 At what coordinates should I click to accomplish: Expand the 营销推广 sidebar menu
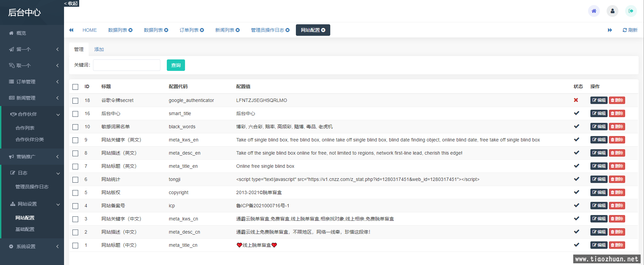(32, 157)
